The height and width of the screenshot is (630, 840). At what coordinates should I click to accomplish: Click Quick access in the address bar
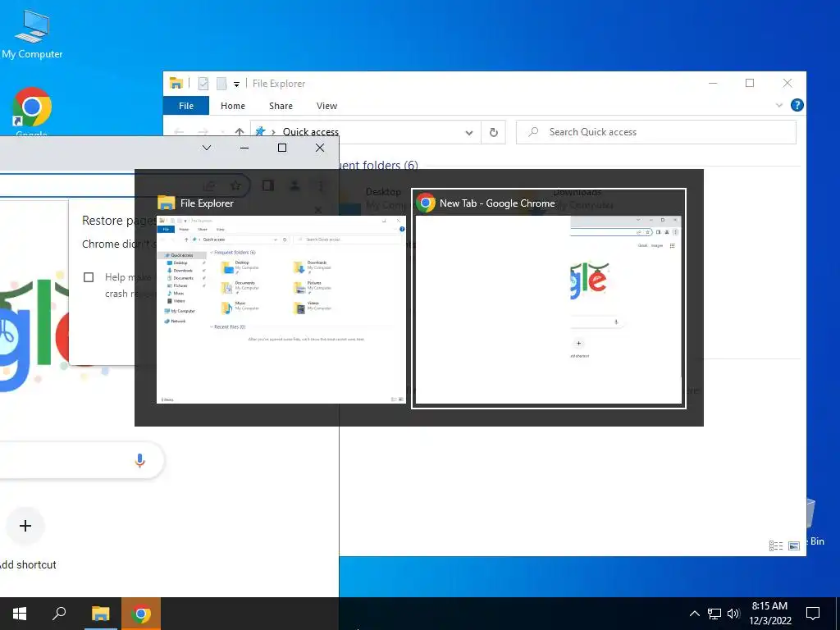[311, 132]
